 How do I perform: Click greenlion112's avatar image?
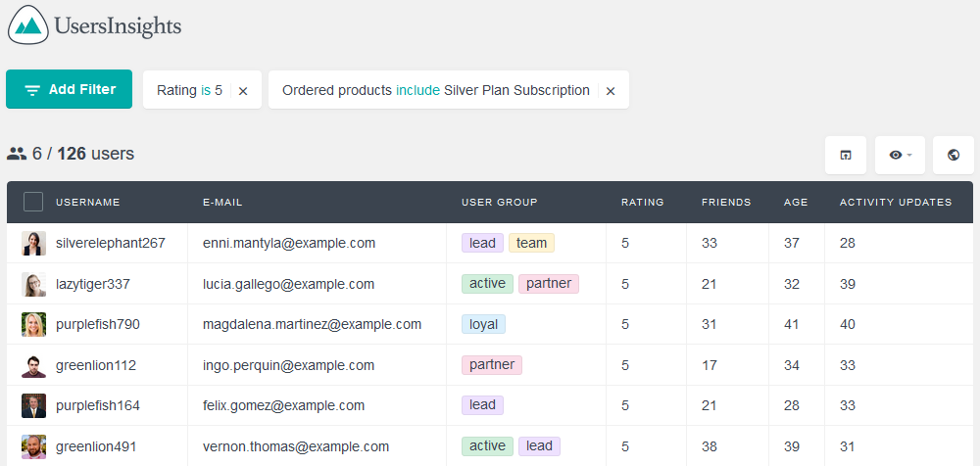tap(33, 365)
